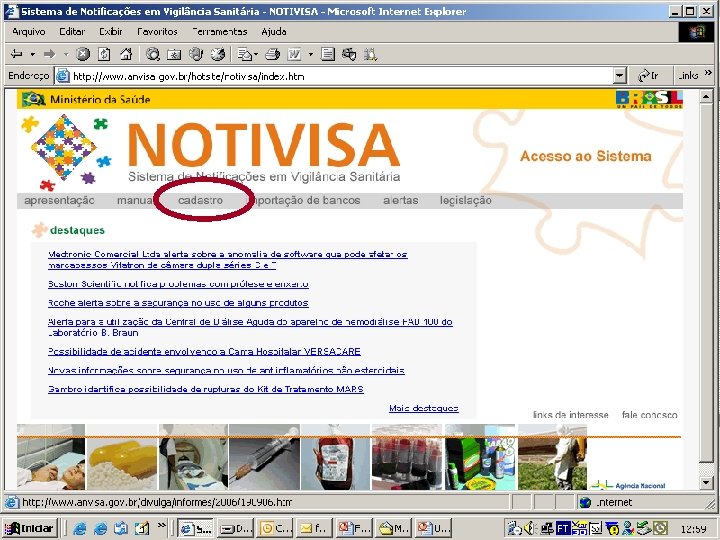Open the Forward button history dropdown
This screenshot has width=720, height=540.
66,54
